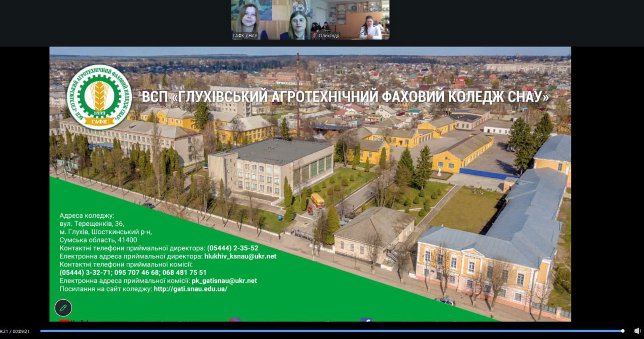Click the line Сумська область, 41400
This screenshot has width=644, height=339.
click(x=98, y=240)
